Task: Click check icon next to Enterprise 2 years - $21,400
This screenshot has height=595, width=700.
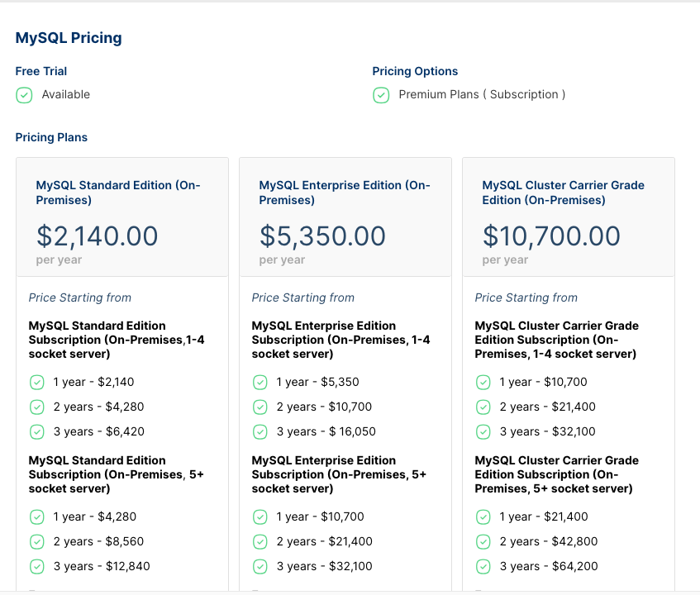Action: tap(260, 542)
